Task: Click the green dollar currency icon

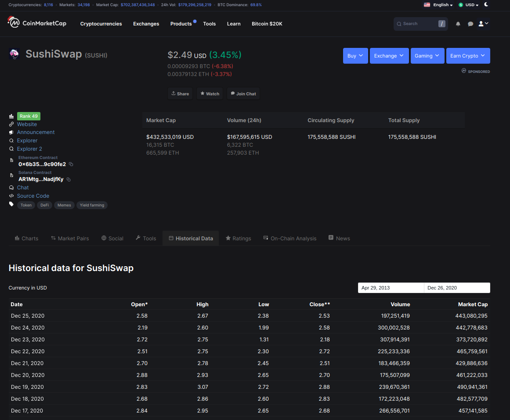Action: [x=460, y=5]
